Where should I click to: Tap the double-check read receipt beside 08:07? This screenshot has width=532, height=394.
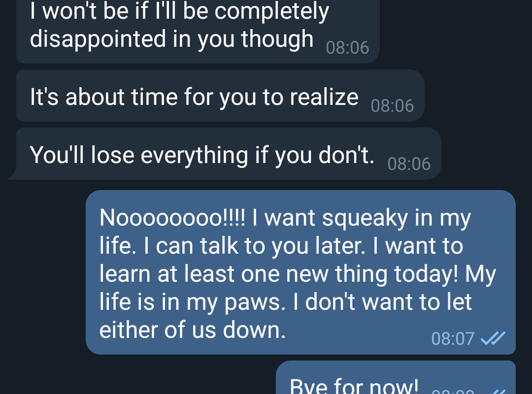pos(493,338)
